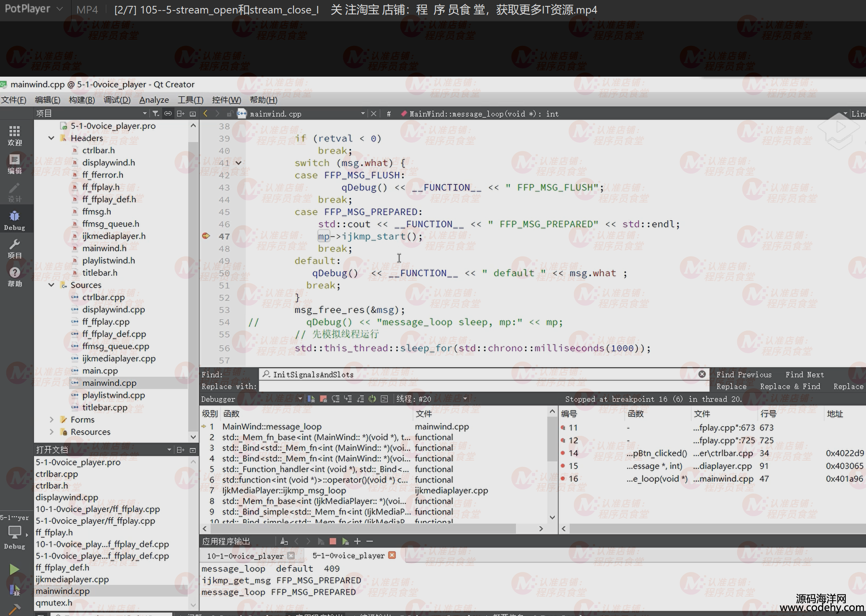Click the filter tree icon in project panel
Screen dimensions: 866x616
coord(156,113)
